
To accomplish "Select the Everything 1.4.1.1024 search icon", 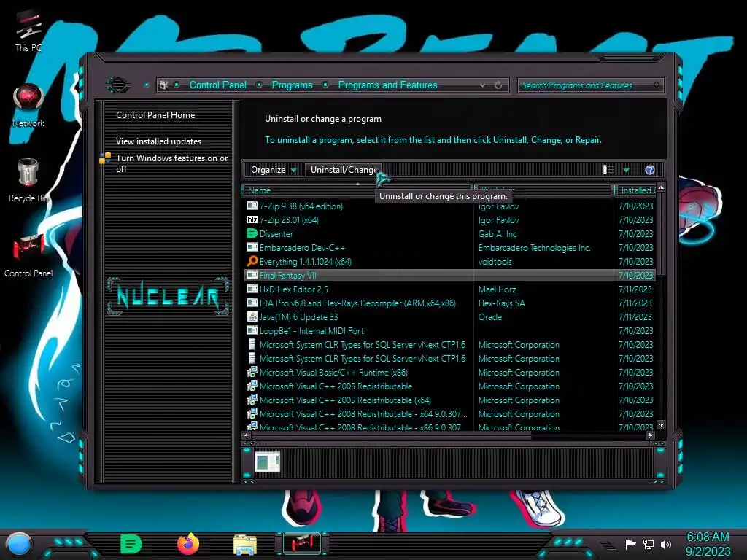I will click(x=252, y=262).
